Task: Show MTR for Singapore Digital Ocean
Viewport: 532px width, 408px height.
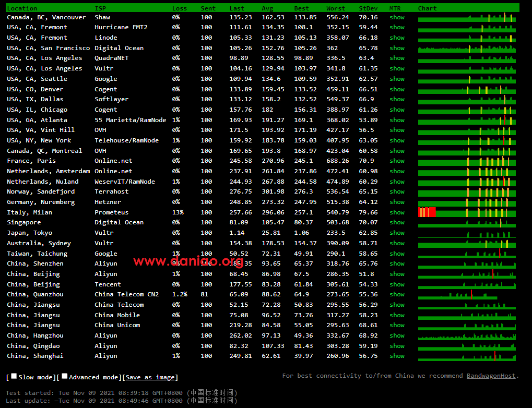Action: [397, 222]
